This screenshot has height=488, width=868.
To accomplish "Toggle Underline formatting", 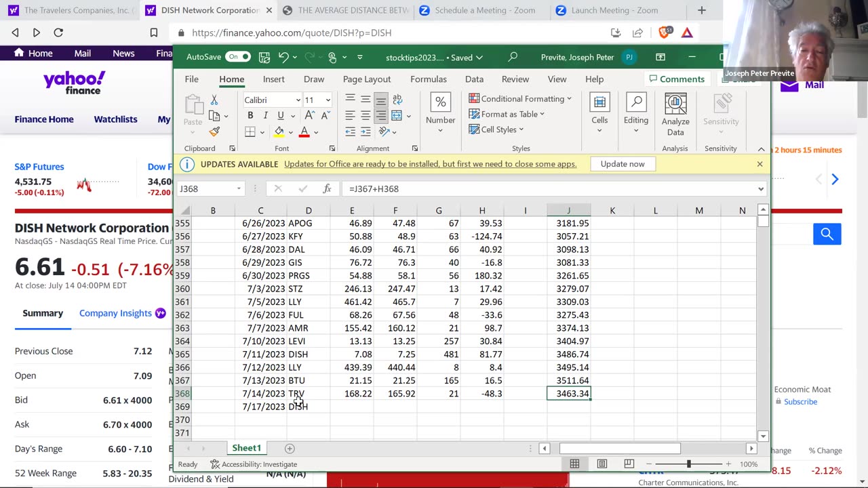I will point(280,116).
